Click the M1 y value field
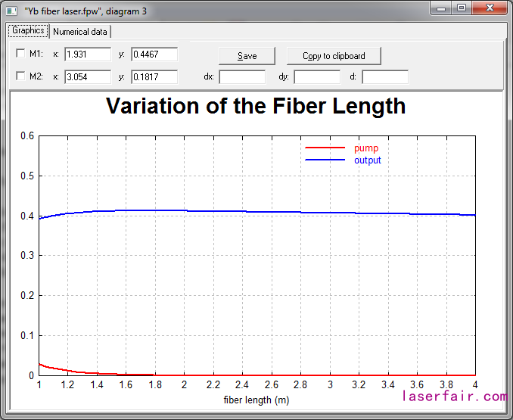513x420 pixels. point(154,54)
